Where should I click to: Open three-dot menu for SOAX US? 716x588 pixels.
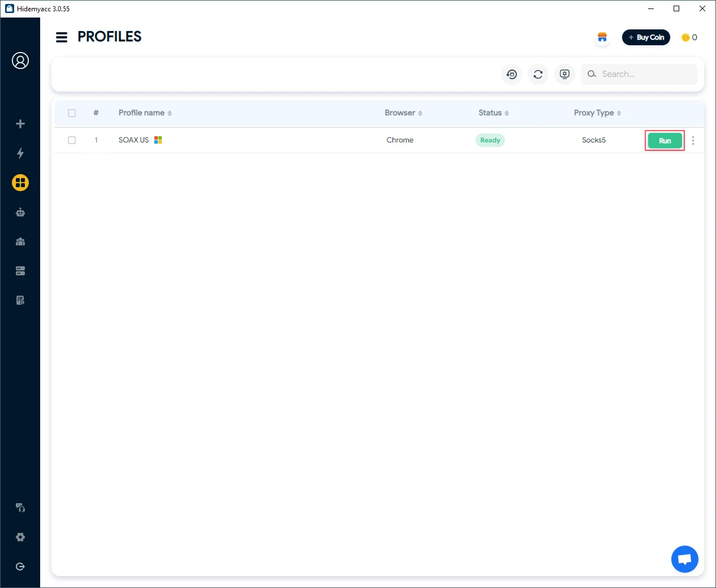(x=693, y=141)
